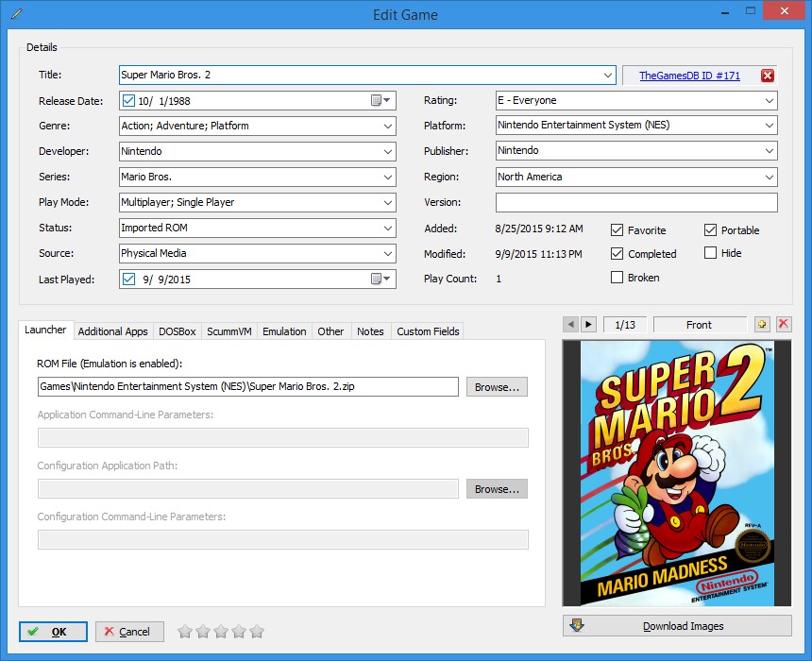Delete the current box art image
The width and height of the screenshot is (812, 661).
(784, 324)
